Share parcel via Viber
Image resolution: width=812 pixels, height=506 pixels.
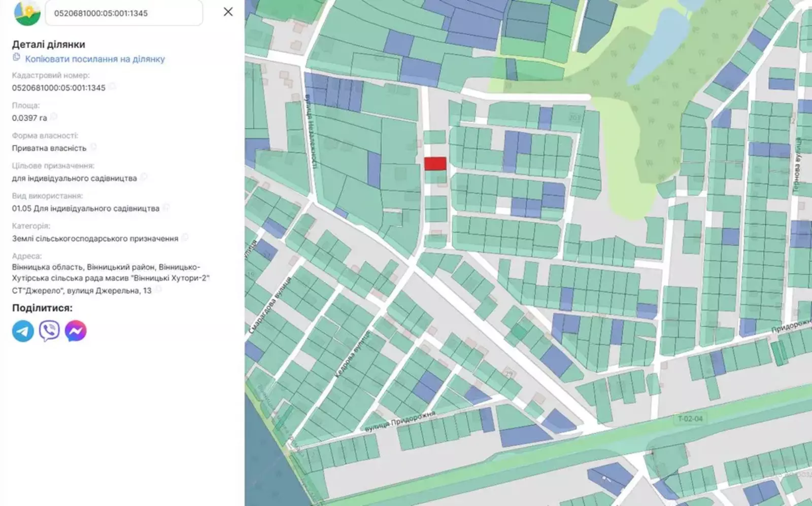click(49, 331)
